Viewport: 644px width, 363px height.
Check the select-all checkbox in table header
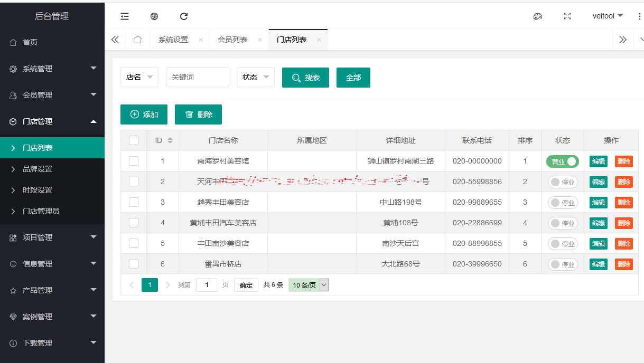click(x=134, y=140)
